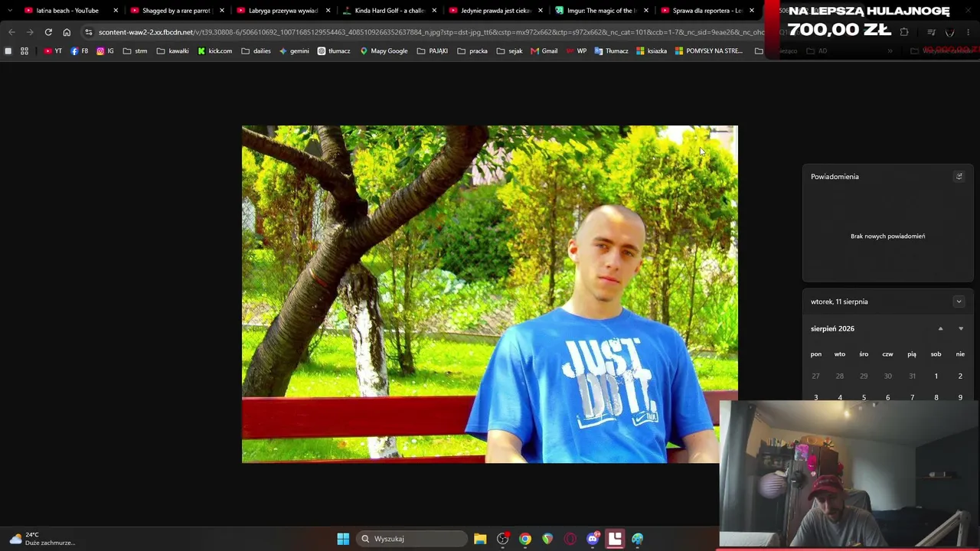Close the Kinda Hard Golf tab

point(434,11)
